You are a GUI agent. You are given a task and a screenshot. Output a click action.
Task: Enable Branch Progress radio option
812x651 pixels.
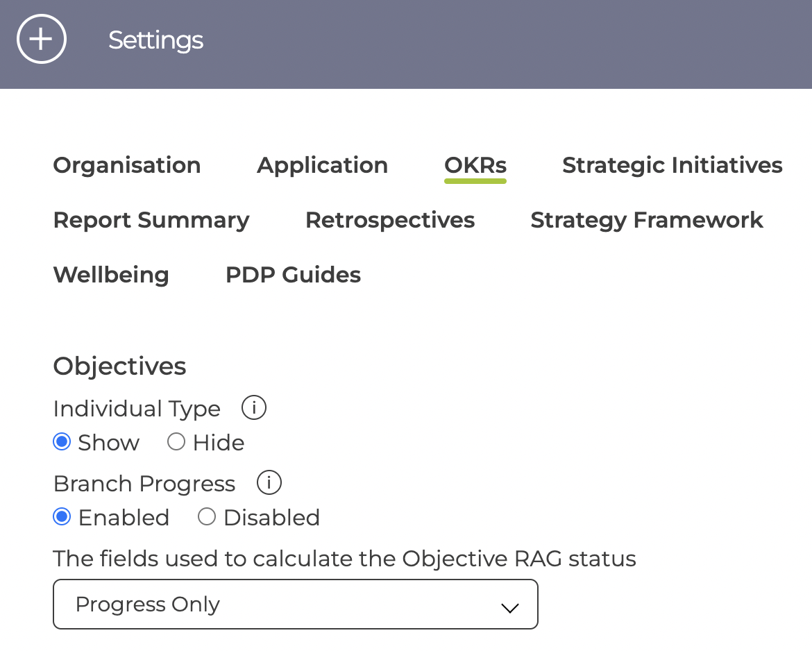pyautogui.click(x=62, y=517)
